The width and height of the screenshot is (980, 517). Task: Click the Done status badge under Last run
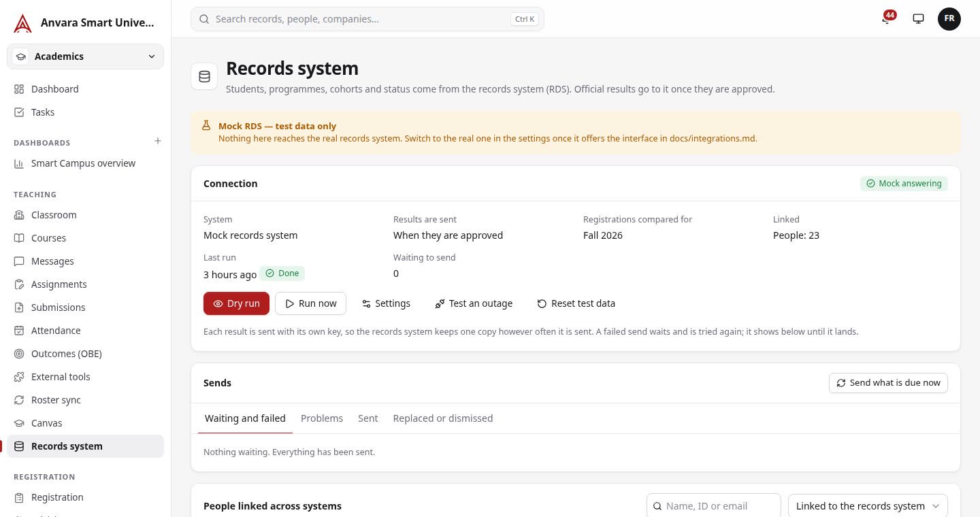[282, 273]
